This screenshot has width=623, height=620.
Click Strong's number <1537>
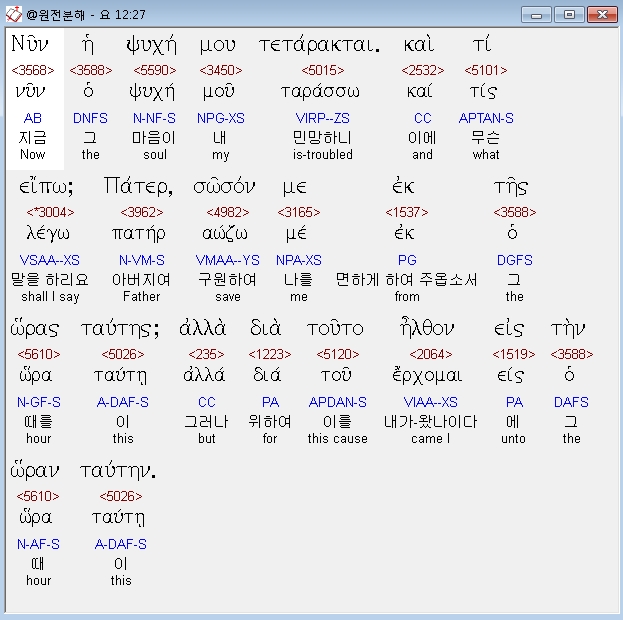click(407, 212)
